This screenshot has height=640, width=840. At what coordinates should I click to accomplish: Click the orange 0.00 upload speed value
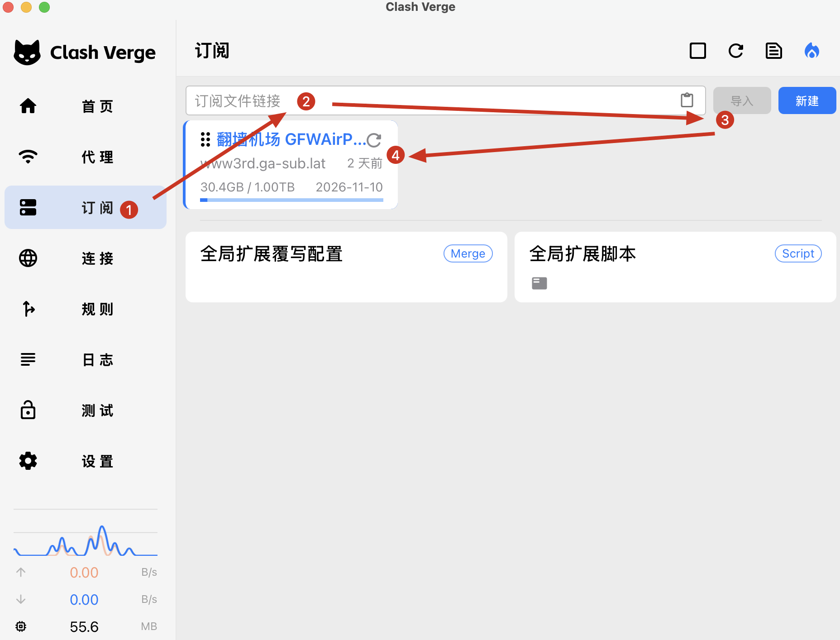pyautogui.click(x=84, y=573)
